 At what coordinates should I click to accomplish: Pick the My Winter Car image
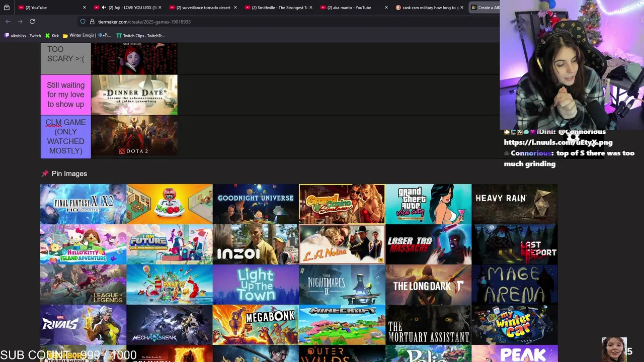[515, 325]
